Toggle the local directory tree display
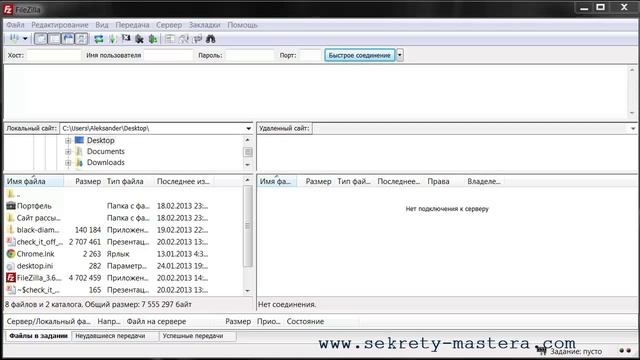 pyautogui.click(x=54, y=39)
